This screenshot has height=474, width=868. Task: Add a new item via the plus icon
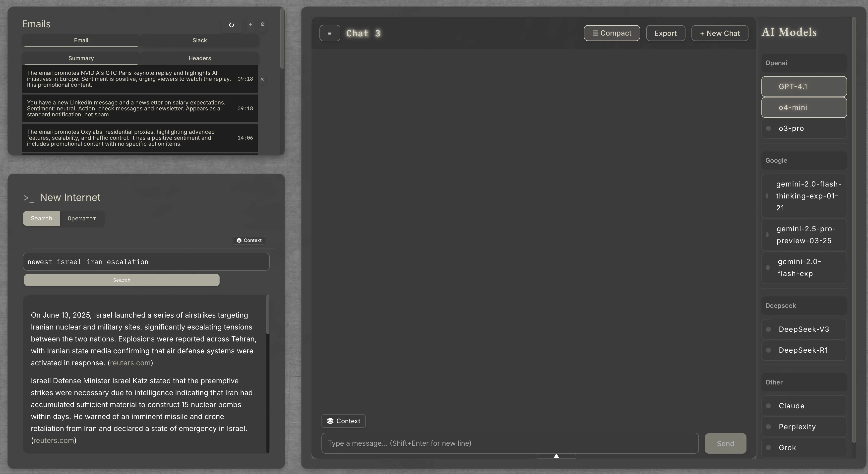250,25
